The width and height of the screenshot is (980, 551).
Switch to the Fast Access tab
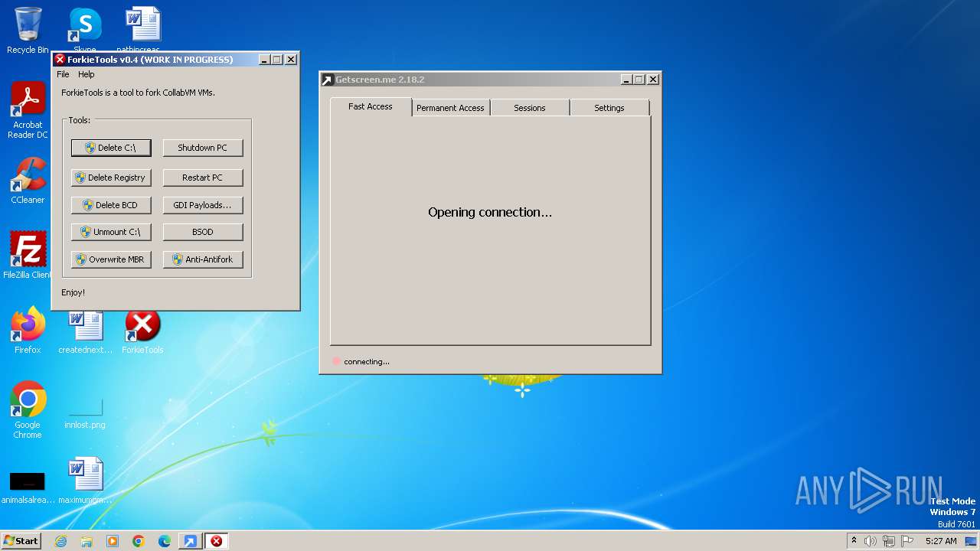click(371, 107)
